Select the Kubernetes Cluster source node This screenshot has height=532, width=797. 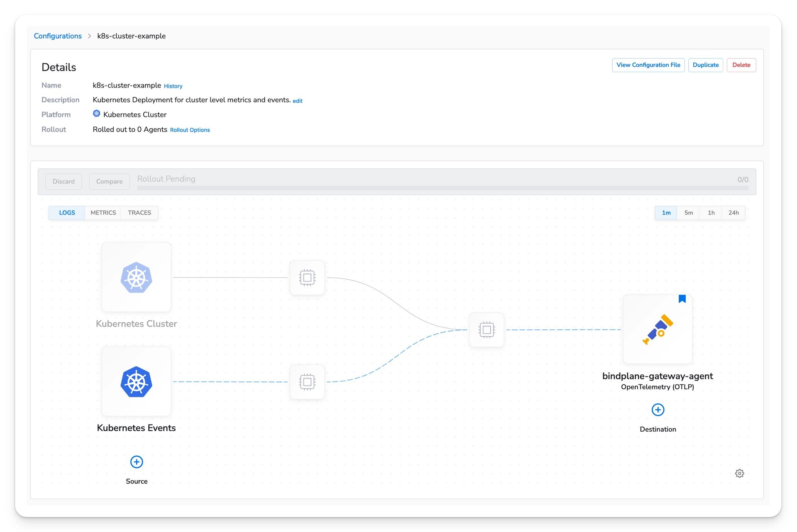136,277
